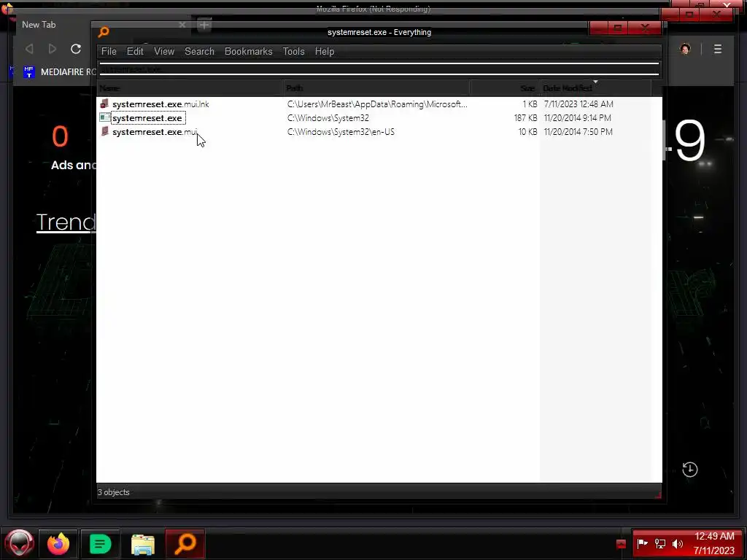747x560 pixels.
Task: Minimize the Everything window
Action: (x=598, y=28)
